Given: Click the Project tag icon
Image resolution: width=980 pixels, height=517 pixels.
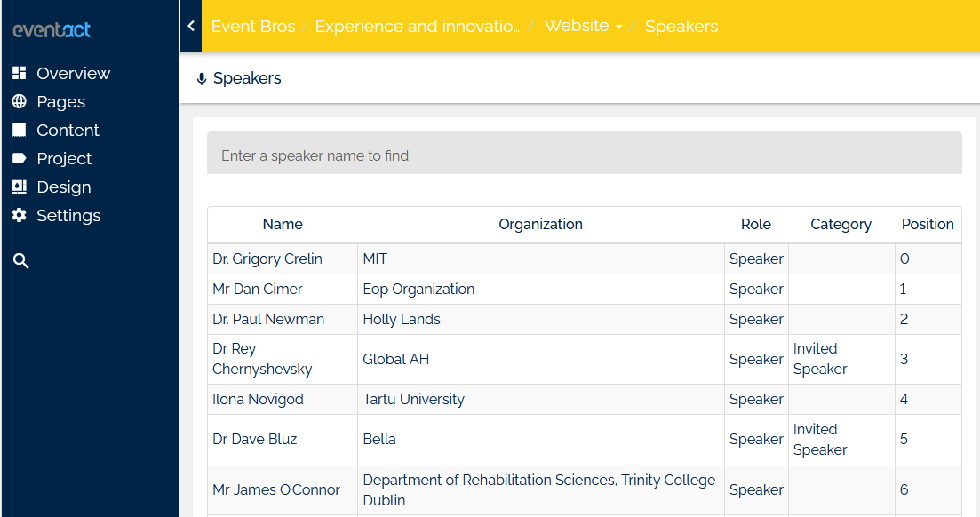Looking at the screenshot, I should (x=19, y=158).
